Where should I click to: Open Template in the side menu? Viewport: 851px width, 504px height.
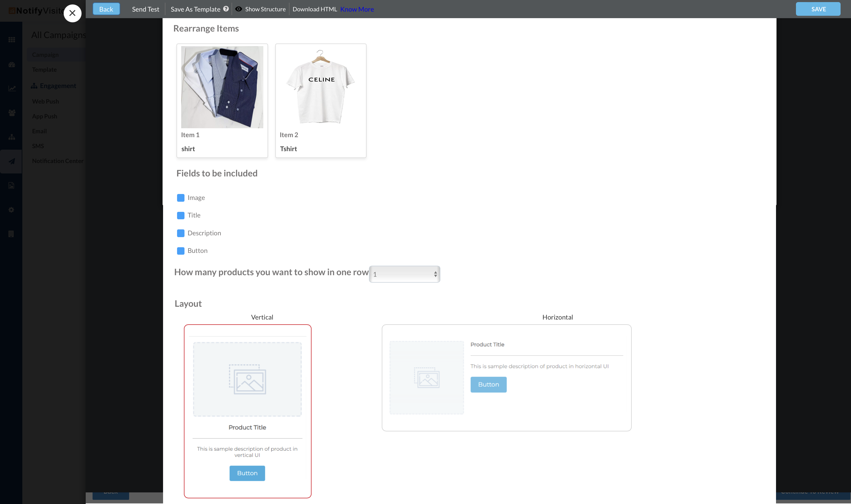pyautogui.click(x=44, y=70)
